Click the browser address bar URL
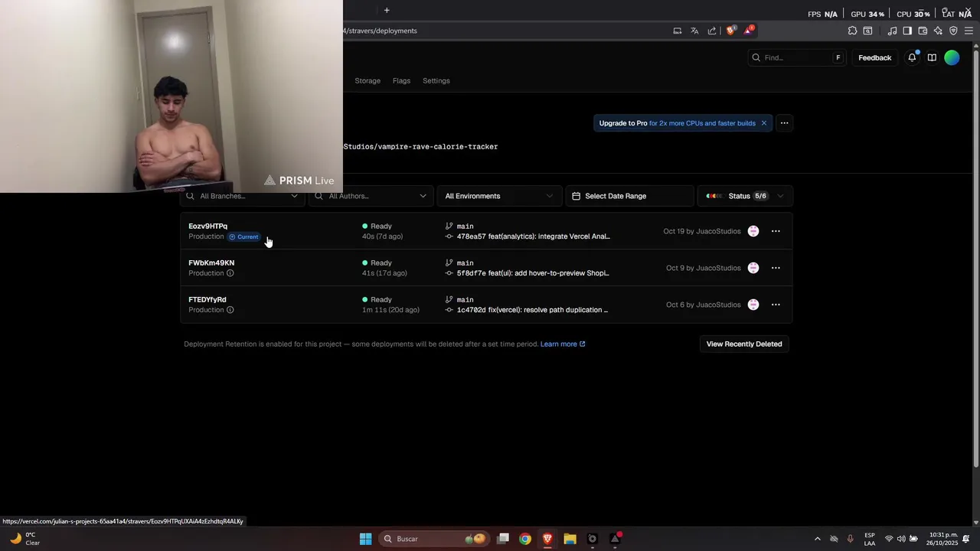The height and width of the screenshot is (551, 980). pos(381,31)
